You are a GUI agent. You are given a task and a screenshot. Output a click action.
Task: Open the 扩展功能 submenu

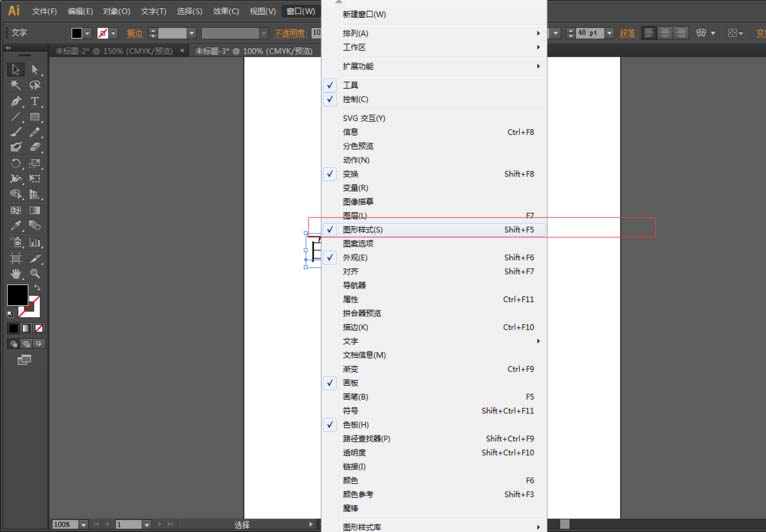tap(434, 66)
